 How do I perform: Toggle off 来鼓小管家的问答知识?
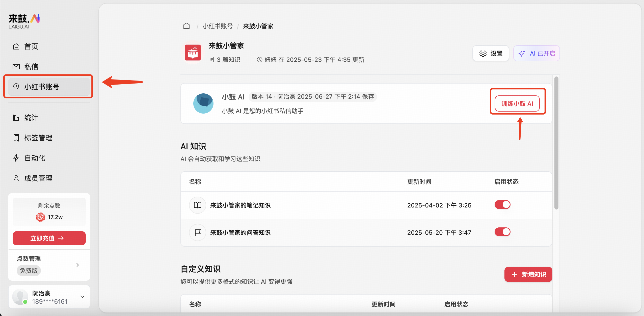(502, 232)
